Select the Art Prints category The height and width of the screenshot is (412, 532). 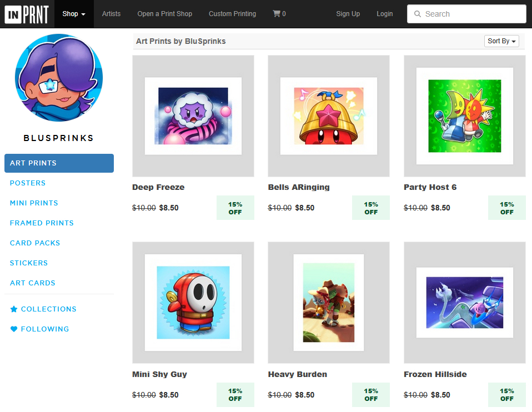(59, 163)
